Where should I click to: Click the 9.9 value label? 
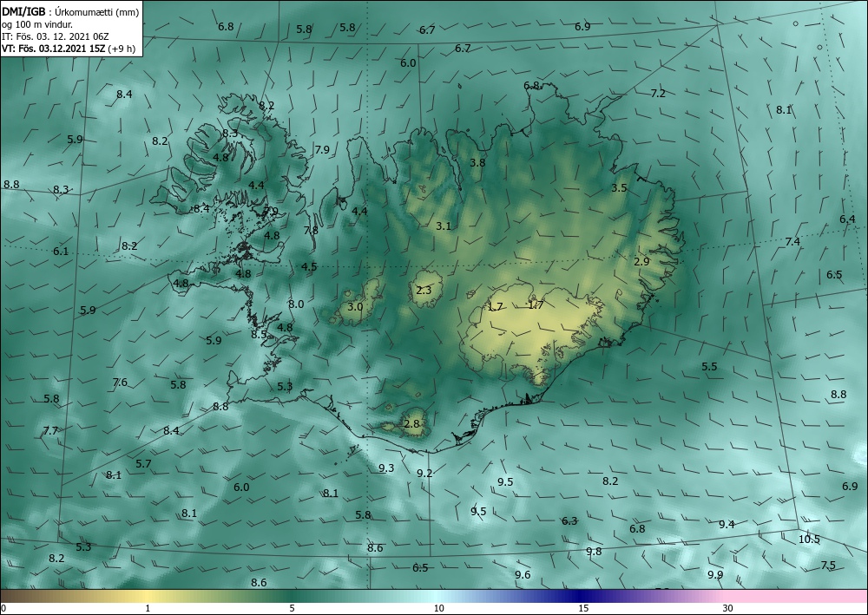click(x=715, y=574)
